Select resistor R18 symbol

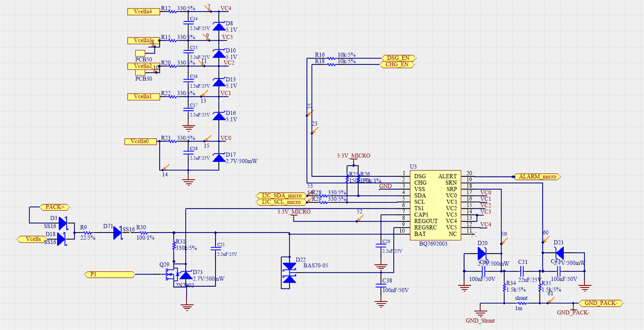[x=331, y=65]
